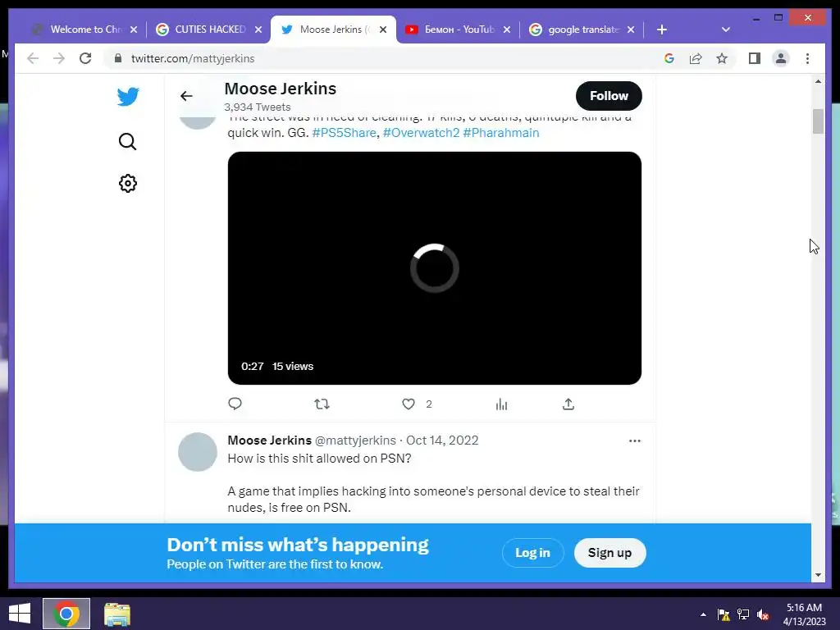The width and height of the screenshot is (840, 630).
Task: Open the Chrome three-dot menu
Action: click(807, 58)
